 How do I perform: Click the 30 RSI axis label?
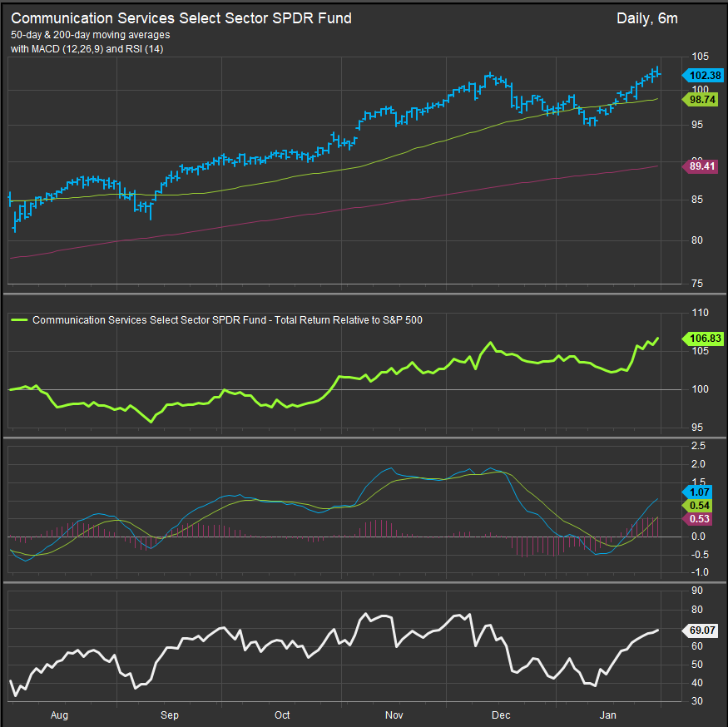click(x=697, y=701)
